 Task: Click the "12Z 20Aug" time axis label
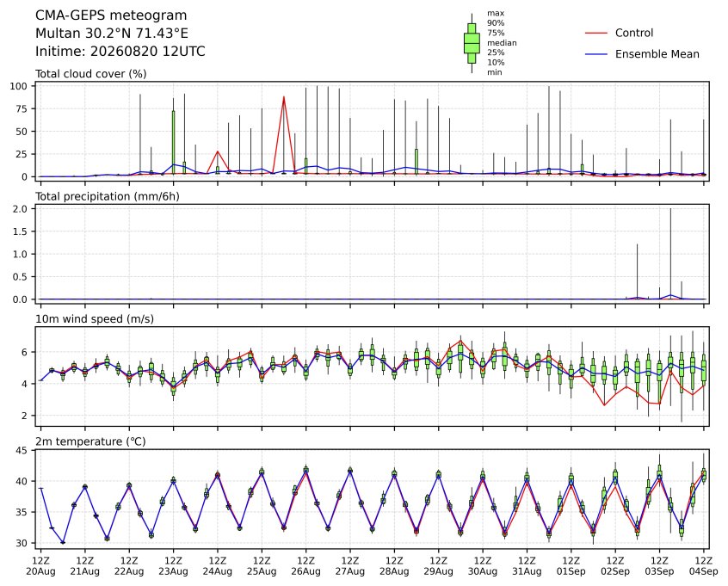click(x=40, y=566)
